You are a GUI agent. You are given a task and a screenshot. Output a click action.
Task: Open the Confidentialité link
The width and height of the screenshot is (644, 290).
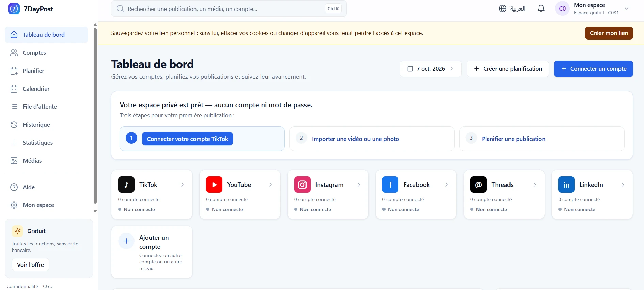click(x=22, y=286)
